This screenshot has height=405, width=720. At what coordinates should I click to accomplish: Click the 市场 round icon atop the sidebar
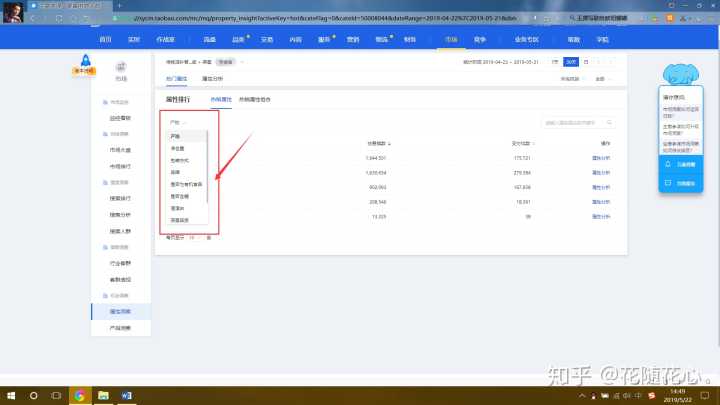tap(121, 67)
